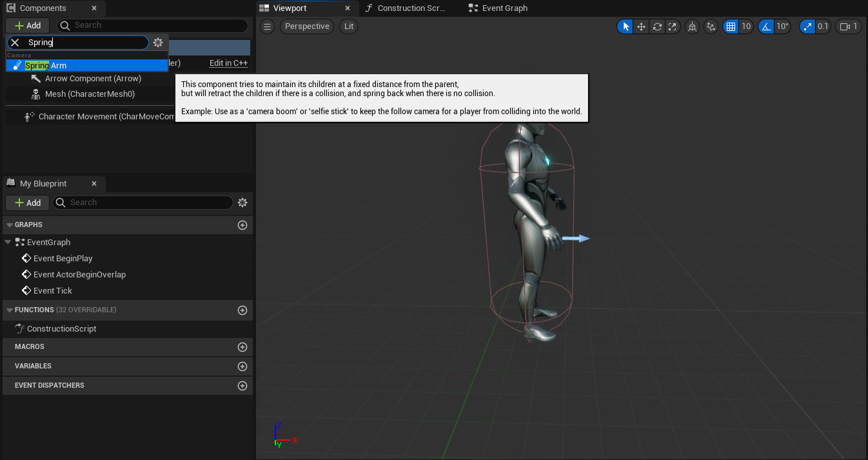This screenshot has height=460, width=868.
Task: Toggle grid snapping in the viewport
Action: tap(731, 26)
